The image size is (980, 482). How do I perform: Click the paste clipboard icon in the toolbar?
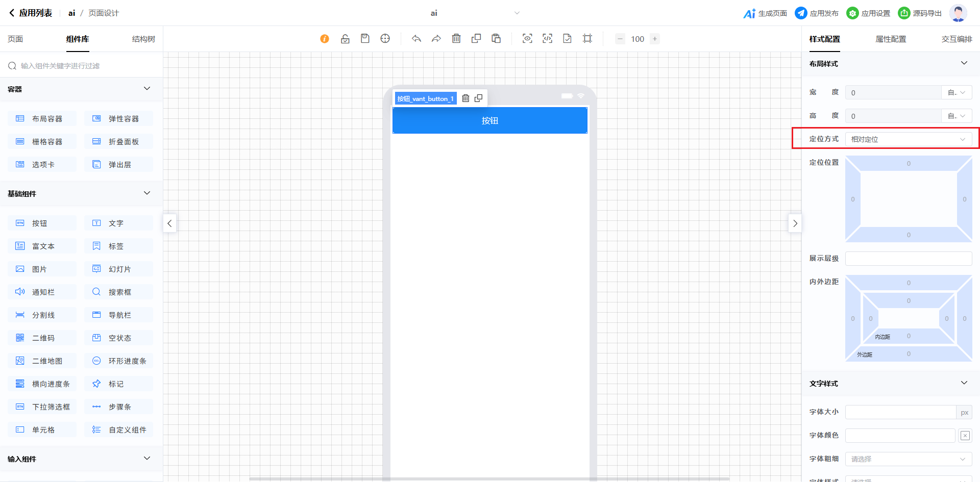pos(496,39)
